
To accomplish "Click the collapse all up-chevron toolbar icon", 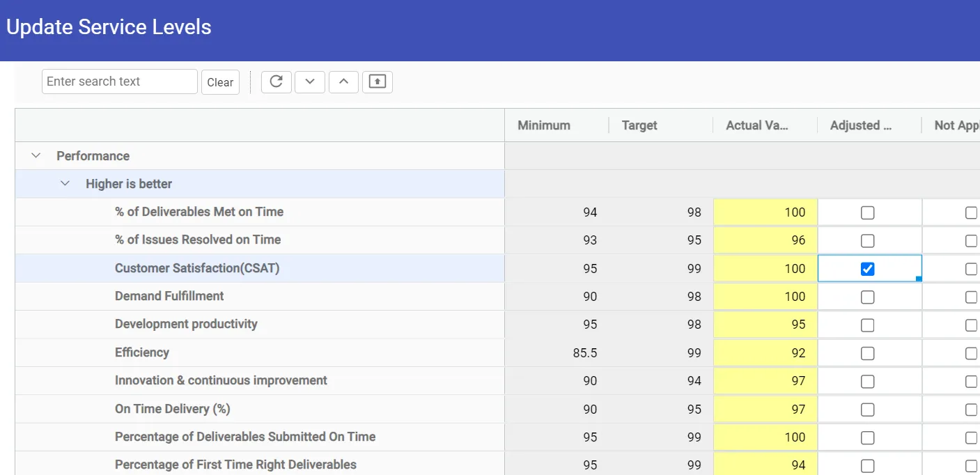I will click(x=343, y=81).
